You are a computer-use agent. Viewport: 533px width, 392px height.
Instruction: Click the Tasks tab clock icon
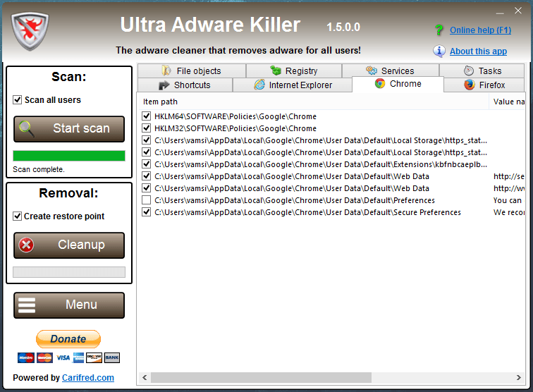point(468,71)
